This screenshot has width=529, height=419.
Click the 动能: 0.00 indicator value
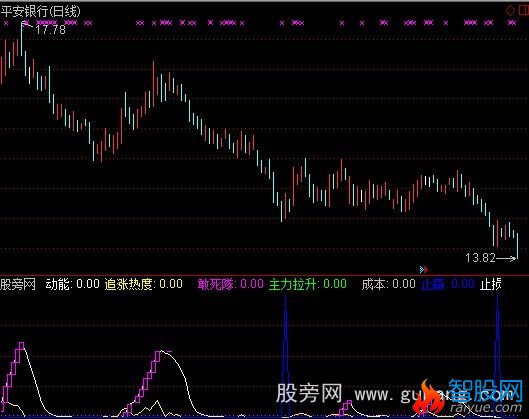73,284
